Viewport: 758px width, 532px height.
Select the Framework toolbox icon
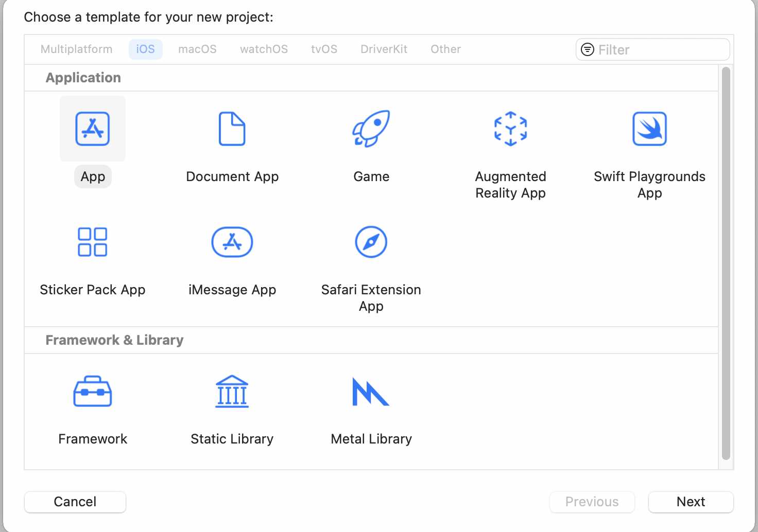93,391
